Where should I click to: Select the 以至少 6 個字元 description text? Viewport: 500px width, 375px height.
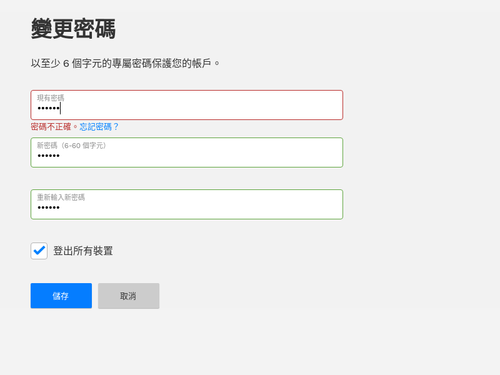pos(125,63)
